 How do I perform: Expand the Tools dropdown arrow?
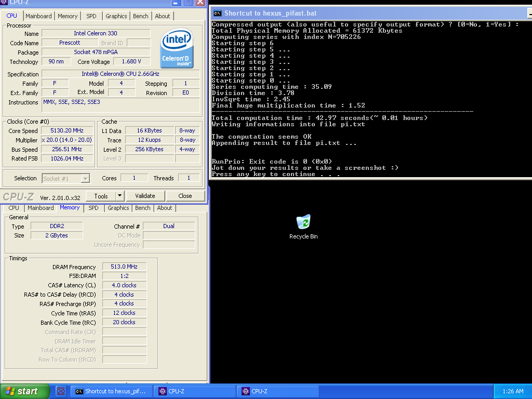tap(120, 196)
